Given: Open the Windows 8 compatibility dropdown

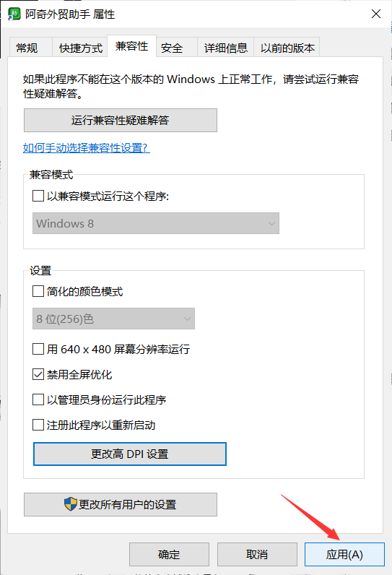Looking at the screenshot, I should (x=156, y=223).
